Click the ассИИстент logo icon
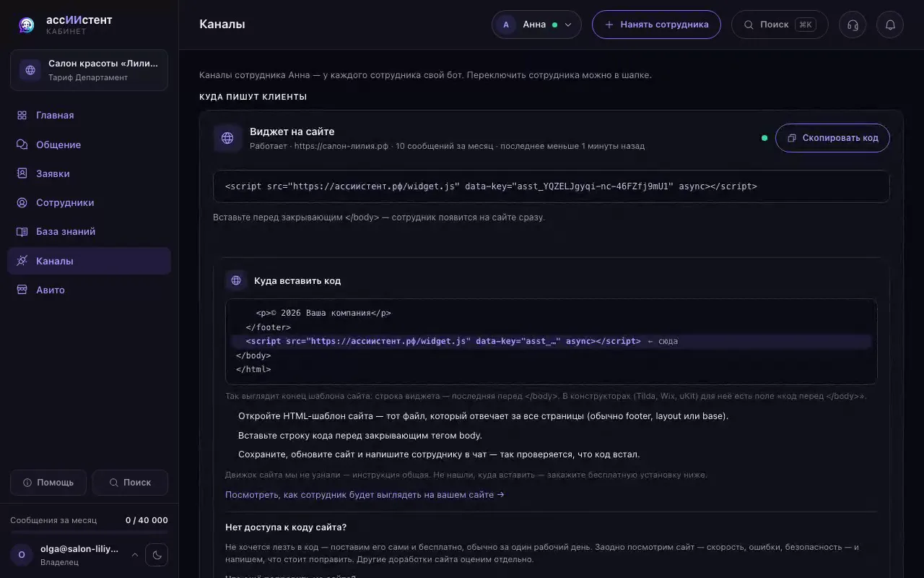Screen dimensions: 924x578 27,25
